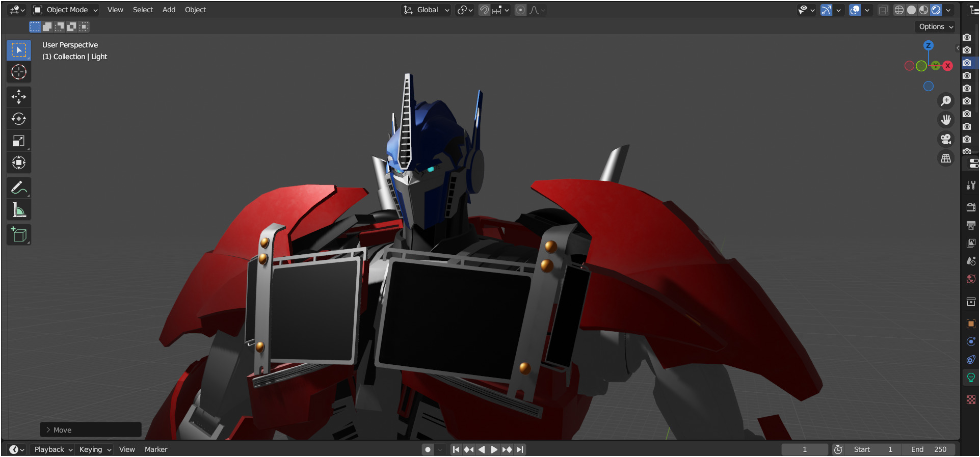Open the Light data properties tab (green bulb)
This screenshot has width=980, height=457.
click(971, 378)
